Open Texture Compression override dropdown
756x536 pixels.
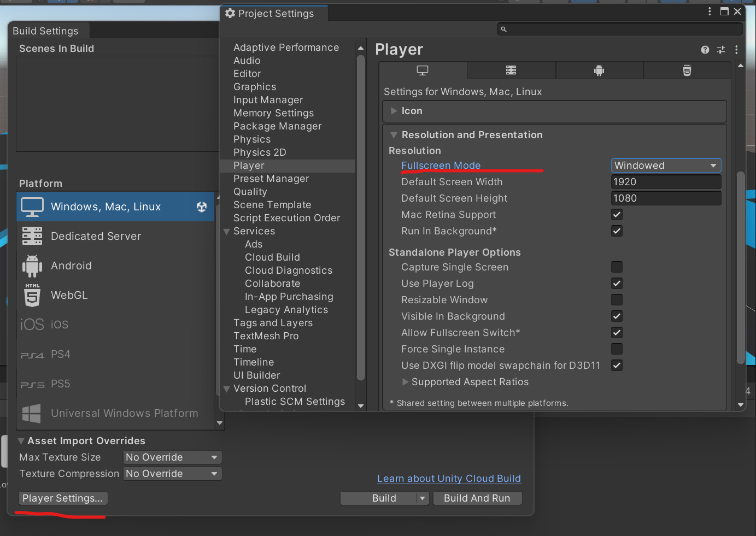click(172, 474)
